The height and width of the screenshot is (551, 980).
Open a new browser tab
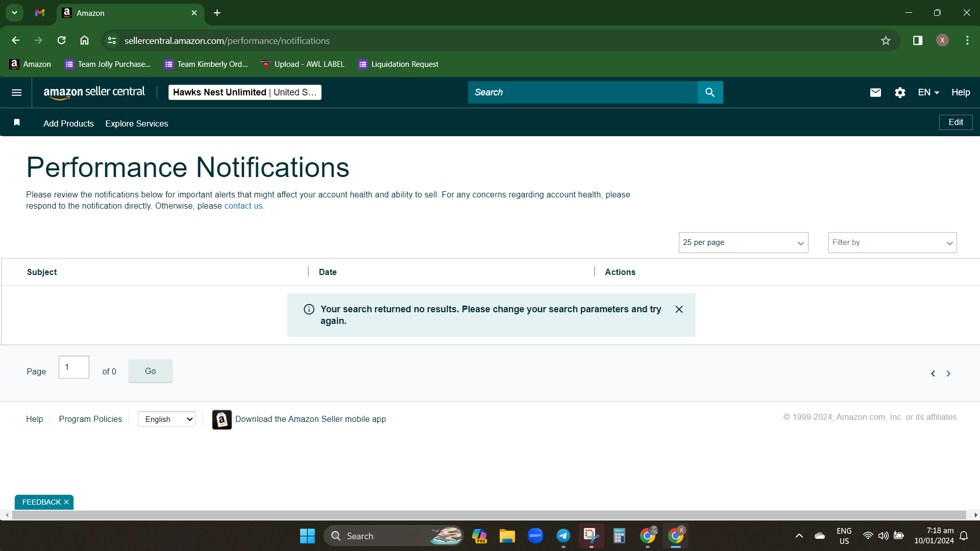(x=217, y=13)
